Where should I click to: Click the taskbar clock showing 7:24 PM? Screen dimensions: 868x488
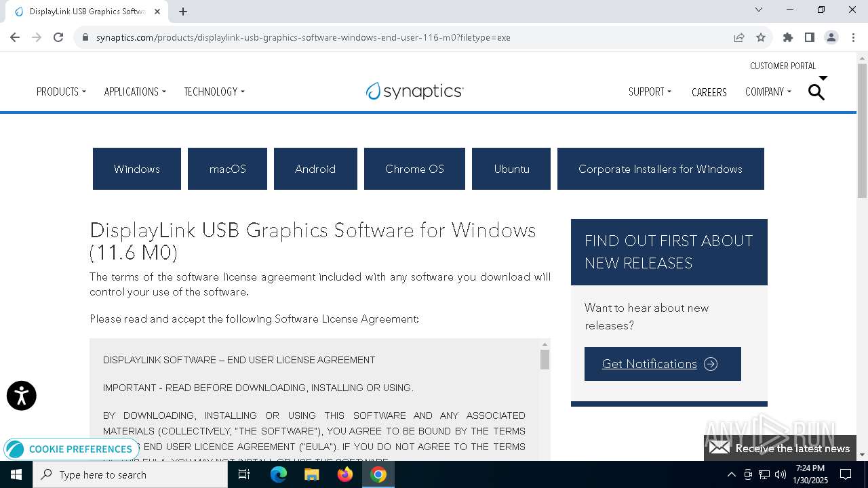click(x=811, y=474)
